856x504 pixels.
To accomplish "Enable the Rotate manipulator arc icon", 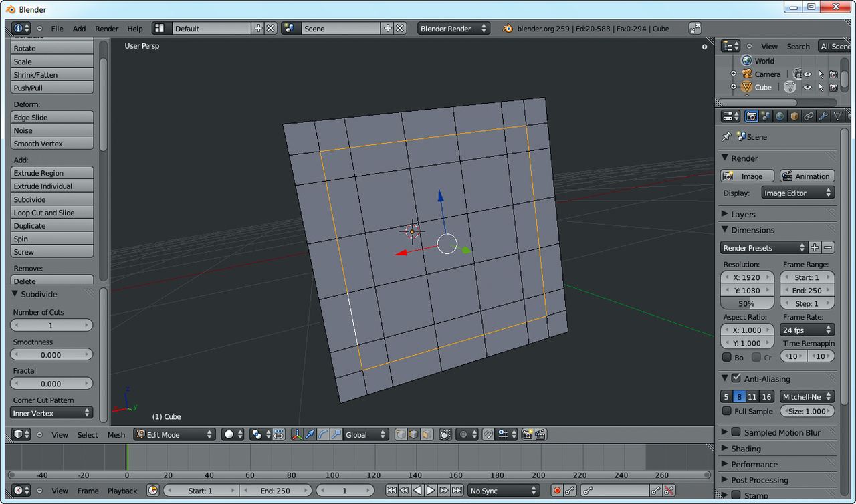I will [323, 434].
